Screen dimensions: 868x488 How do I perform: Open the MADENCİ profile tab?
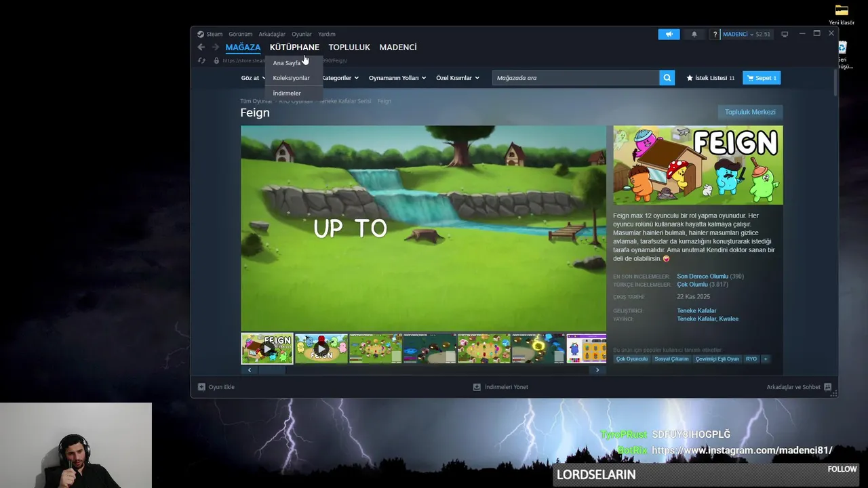pos(398,47)
